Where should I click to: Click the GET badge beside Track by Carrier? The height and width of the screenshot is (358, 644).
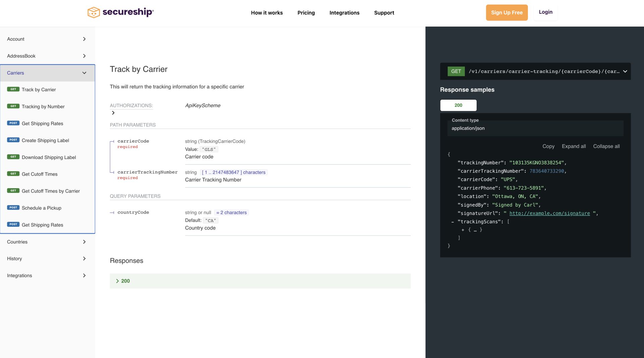(x=13, y=89)
